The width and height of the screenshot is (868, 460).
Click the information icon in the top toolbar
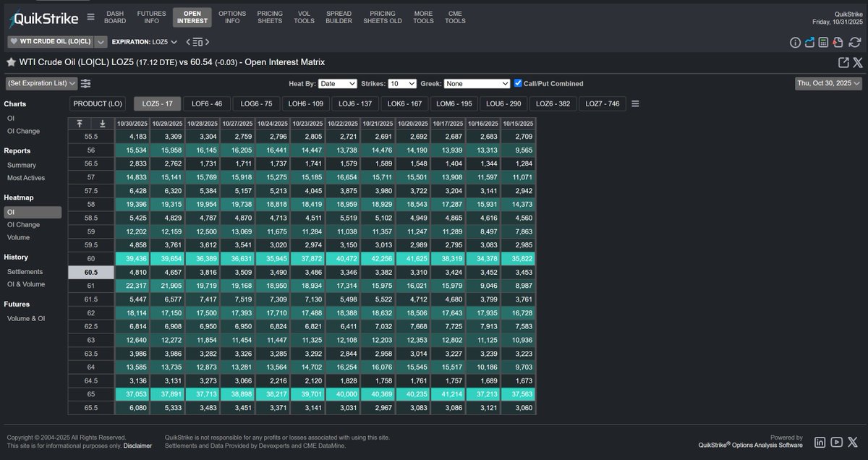click(x=795, y=42)
